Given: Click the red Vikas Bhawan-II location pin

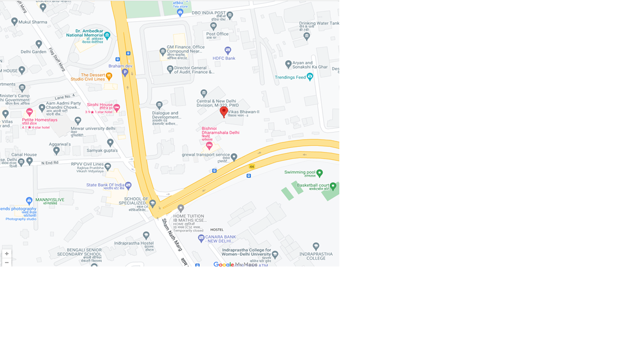Looking at the screenshot, I should point(224,112).
